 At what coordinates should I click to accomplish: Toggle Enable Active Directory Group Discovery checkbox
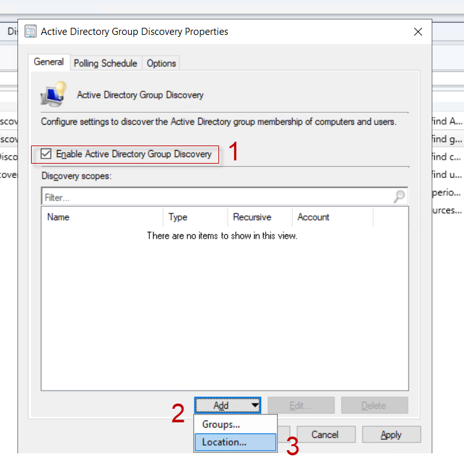pyautogui.click(x=46, y=154)
